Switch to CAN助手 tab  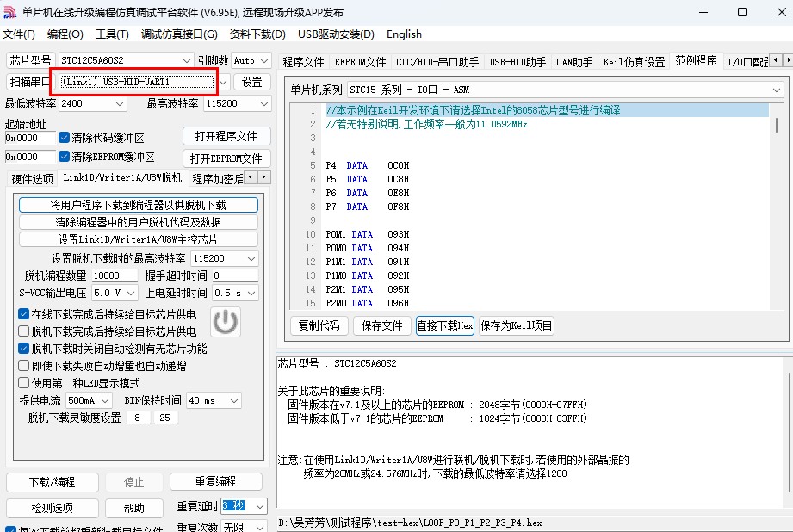tap(574, 62)
